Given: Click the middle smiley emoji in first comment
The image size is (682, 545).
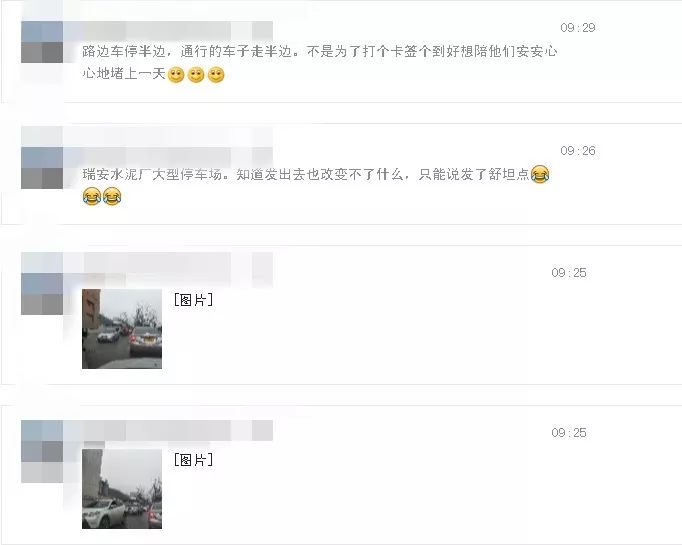Looking at the screenshot, I should pyautogui.click(x=196, y=75).
